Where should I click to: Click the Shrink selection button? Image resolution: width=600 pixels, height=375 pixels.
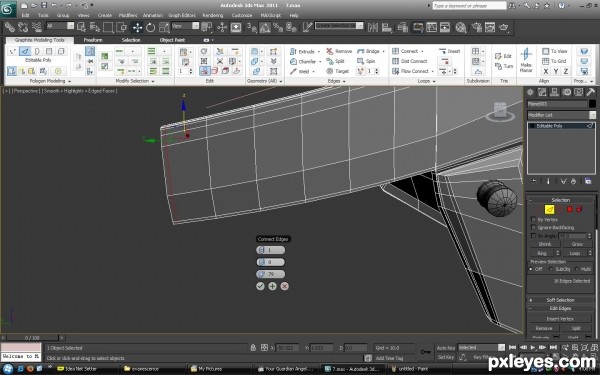click(545, 244)
